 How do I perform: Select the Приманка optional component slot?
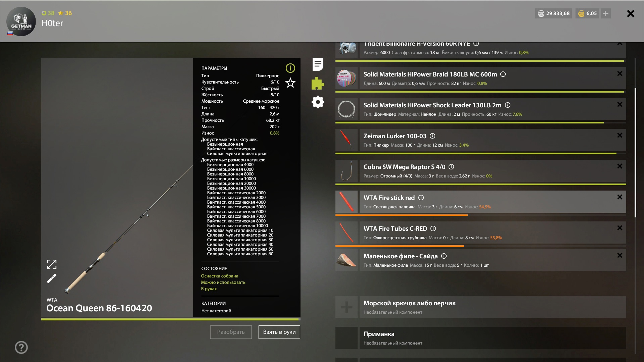pyautogui.click(x=493, y=338)
